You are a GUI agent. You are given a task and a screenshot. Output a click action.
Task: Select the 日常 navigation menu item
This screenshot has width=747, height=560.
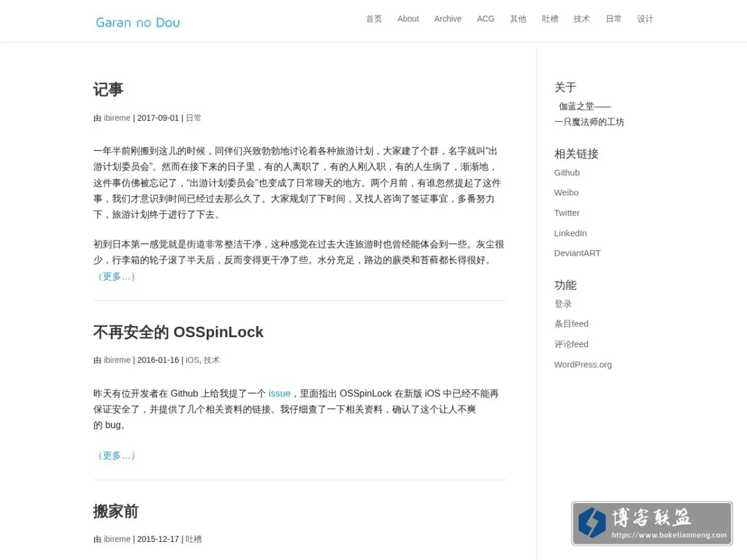click(x=614, y=19)
